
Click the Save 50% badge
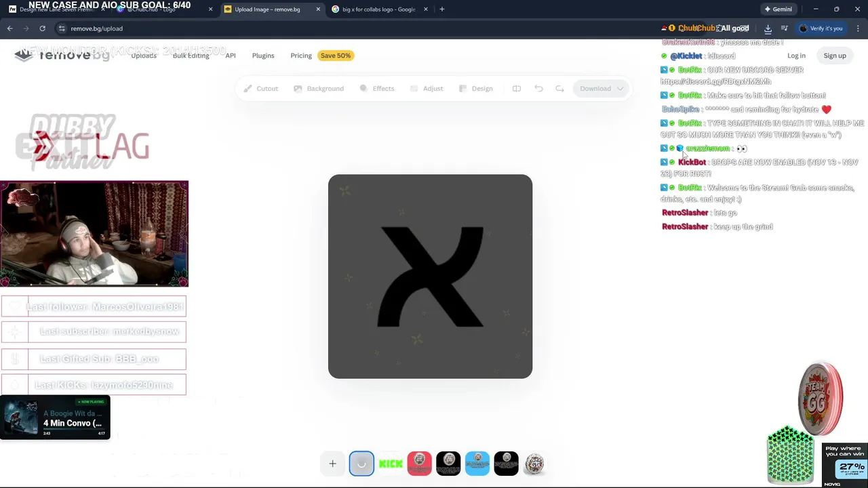pos(336,56)
